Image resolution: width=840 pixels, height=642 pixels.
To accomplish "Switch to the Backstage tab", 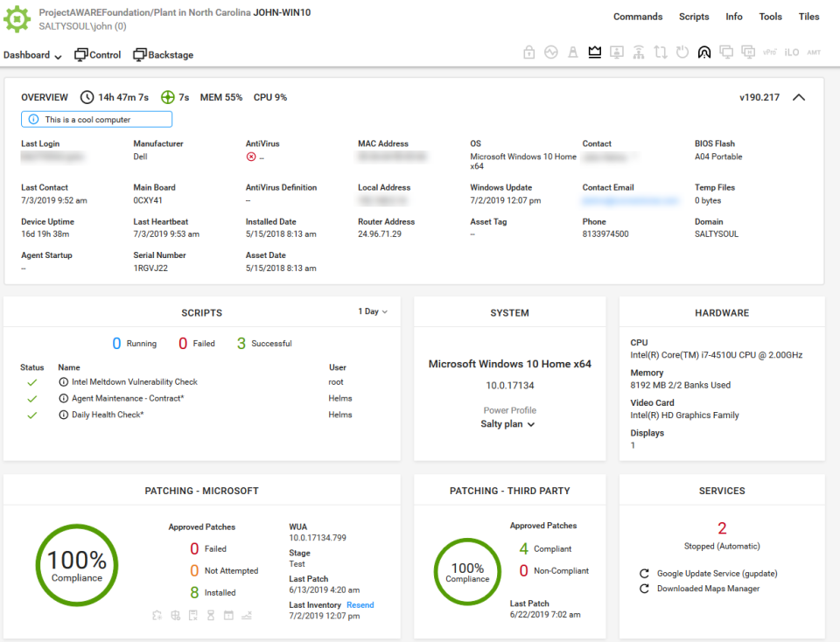I will 163,54.
